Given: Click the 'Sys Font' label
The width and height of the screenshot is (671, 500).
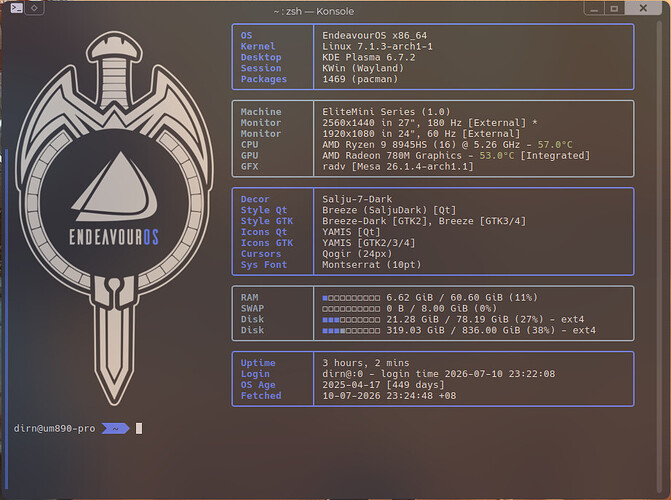Looking at the screenshot, I should (264, 265).
